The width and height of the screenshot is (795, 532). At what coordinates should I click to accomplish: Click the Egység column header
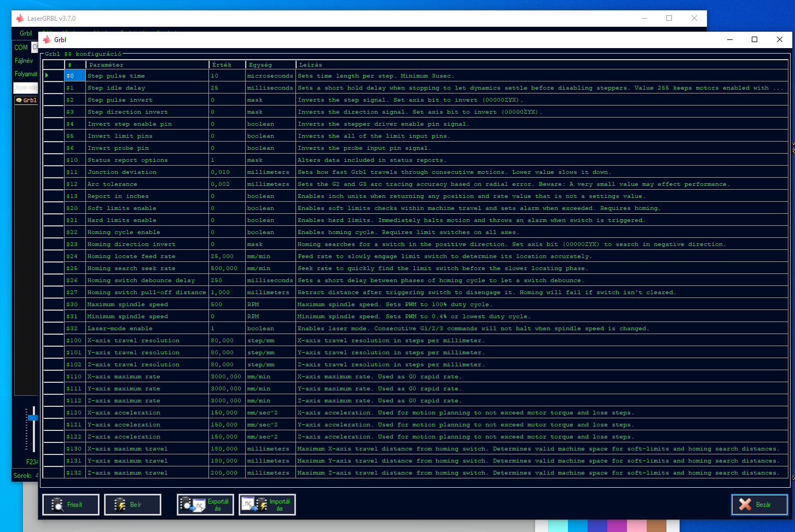[x=270, y=65]
